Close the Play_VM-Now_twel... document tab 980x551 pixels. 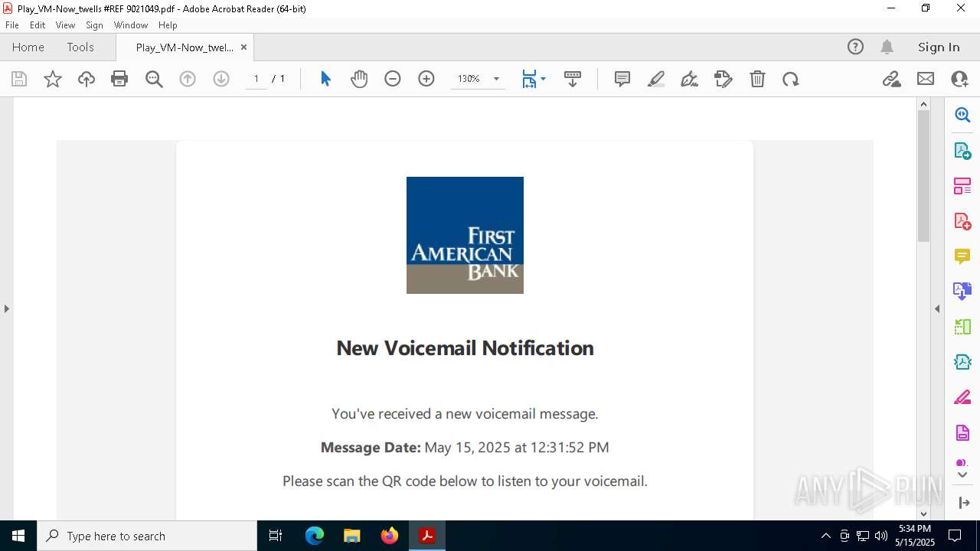243,47
